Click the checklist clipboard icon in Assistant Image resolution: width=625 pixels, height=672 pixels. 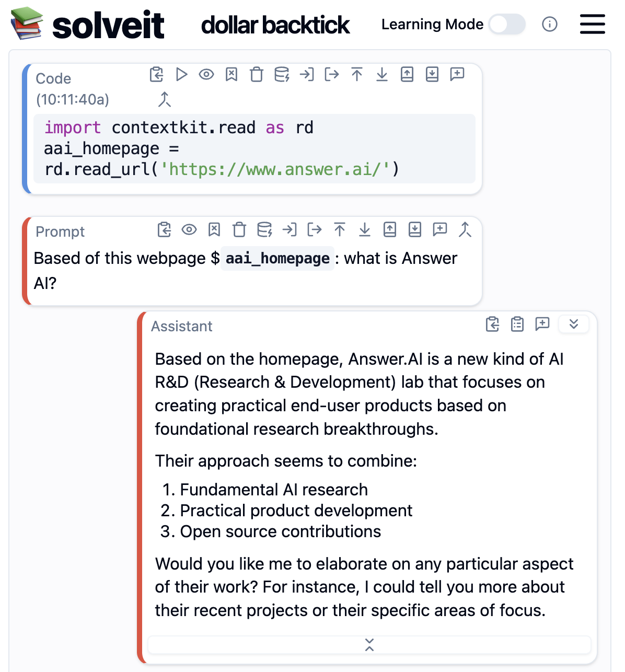517,324
